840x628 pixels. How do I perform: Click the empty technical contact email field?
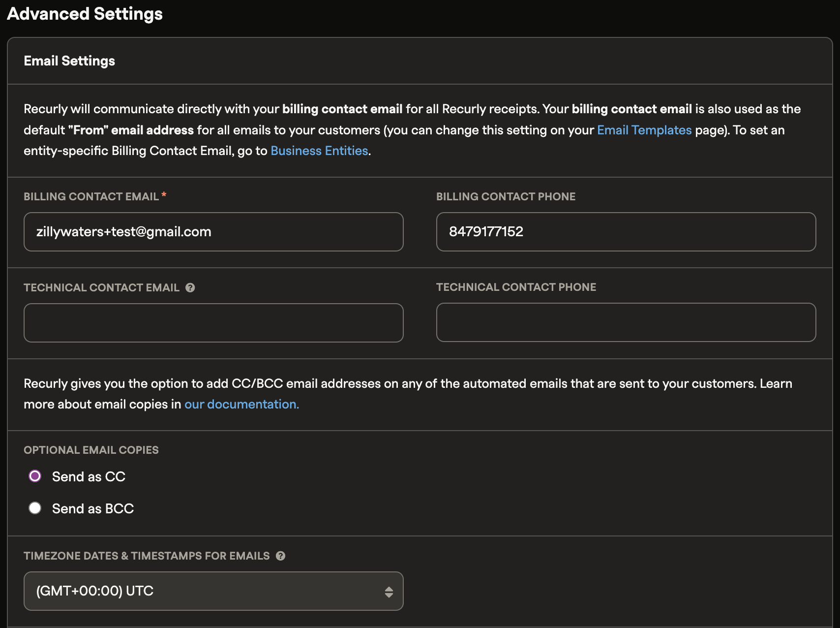[x=213, y=323]
